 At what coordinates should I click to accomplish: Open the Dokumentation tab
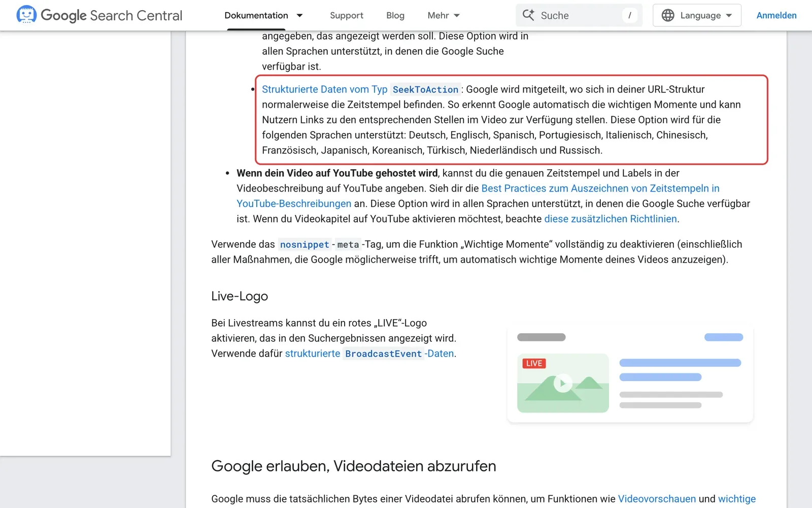click(256, 15)
